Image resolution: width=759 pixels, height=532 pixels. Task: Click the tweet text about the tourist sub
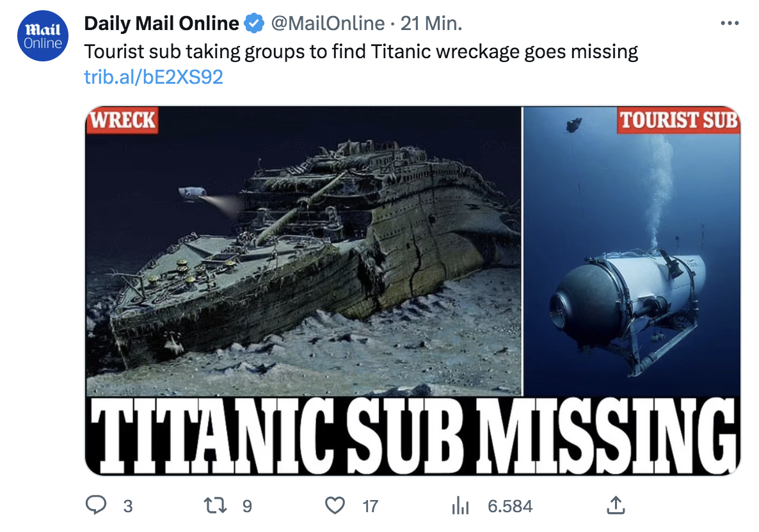coord(362,51)
